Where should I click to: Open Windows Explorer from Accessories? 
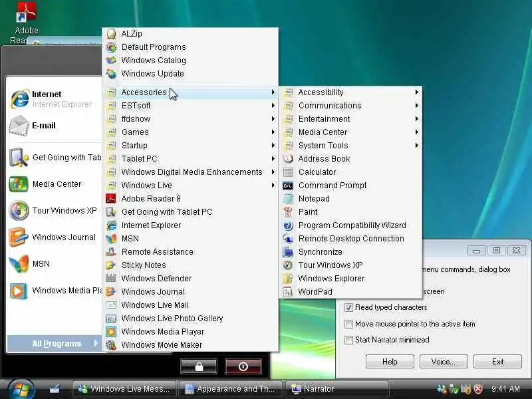click(x=350, y=278)
